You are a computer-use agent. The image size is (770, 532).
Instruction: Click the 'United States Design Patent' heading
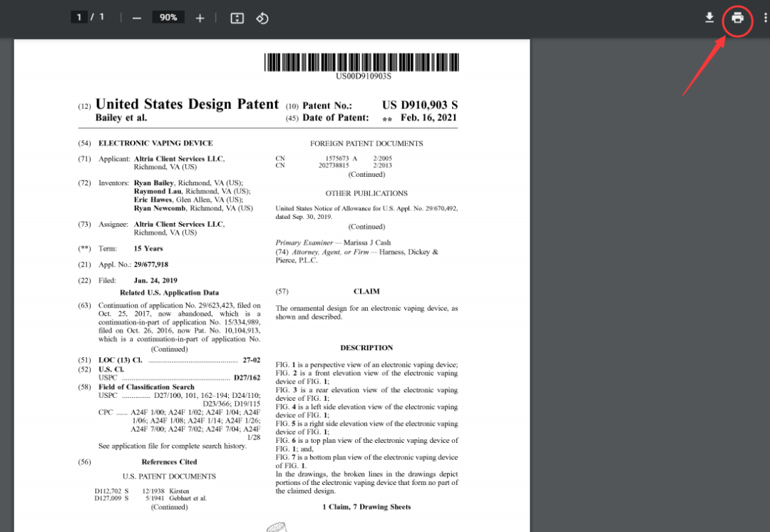tap(187, 104)
